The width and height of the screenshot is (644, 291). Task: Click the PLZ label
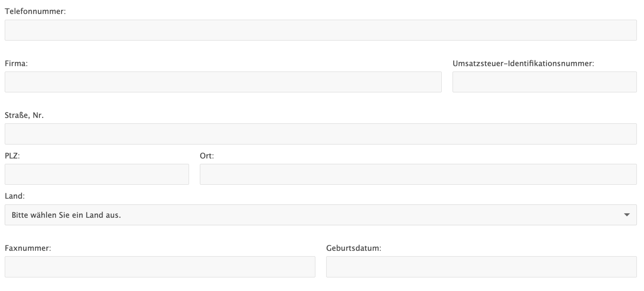pyautogui.click(x=12, y=156)
